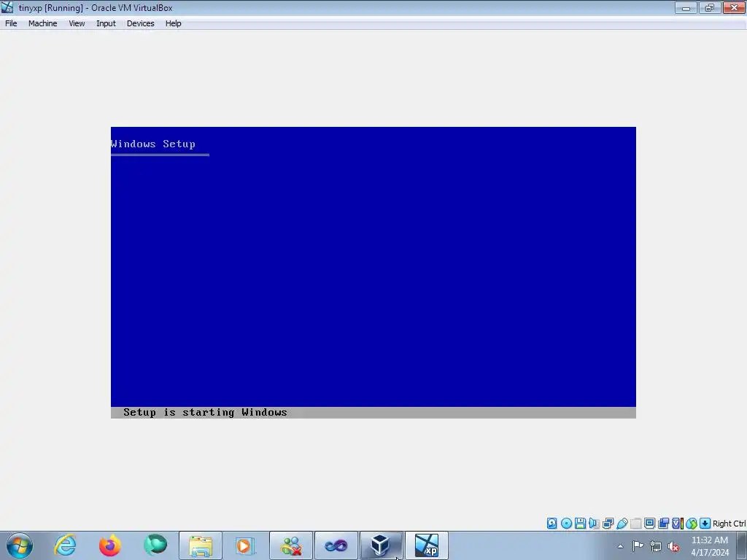Open the File menu
Viewport: 747px width, 560px height.
11,23
